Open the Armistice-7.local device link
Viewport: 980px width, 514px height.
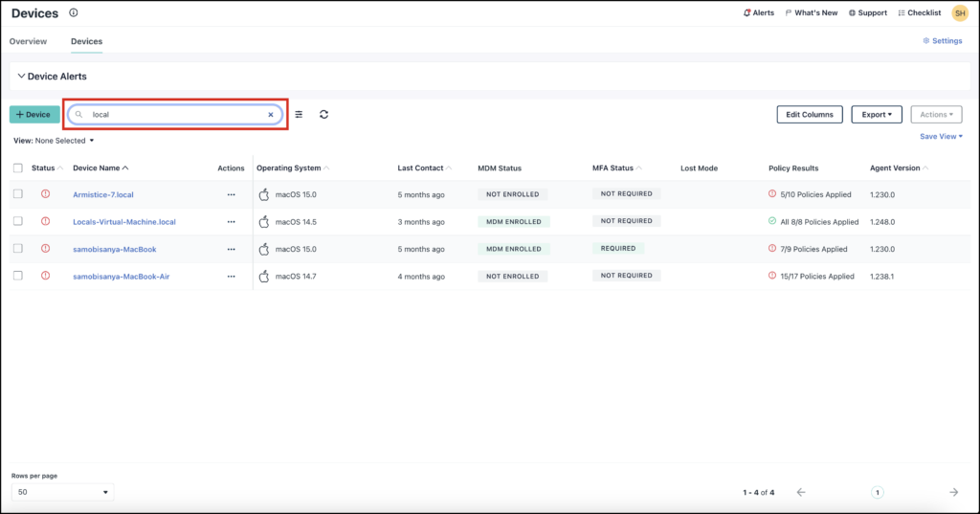click(x=103, y=194)
